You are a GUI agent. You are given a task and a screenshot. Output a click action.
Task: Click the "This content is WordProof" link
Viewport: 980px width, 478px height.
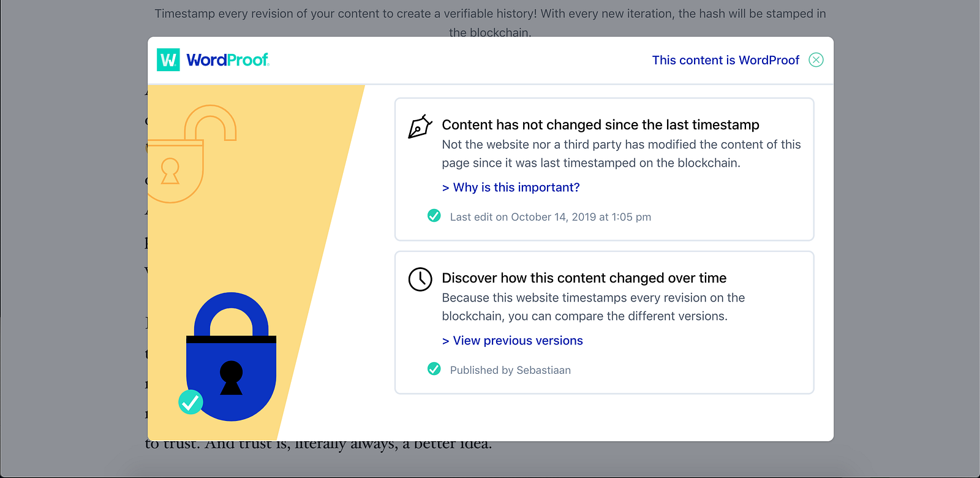[x=725, y=60]
